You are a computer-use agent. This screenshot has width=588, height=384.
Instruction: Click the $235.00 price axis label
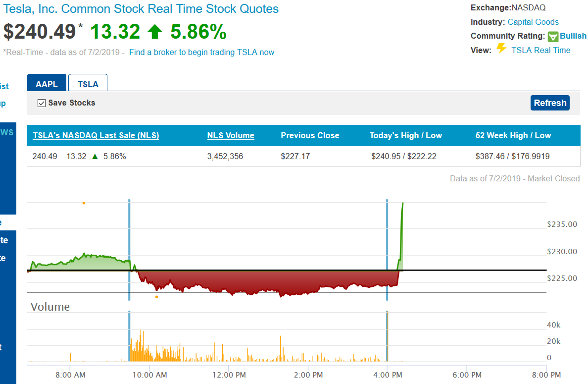pos(562,224)
